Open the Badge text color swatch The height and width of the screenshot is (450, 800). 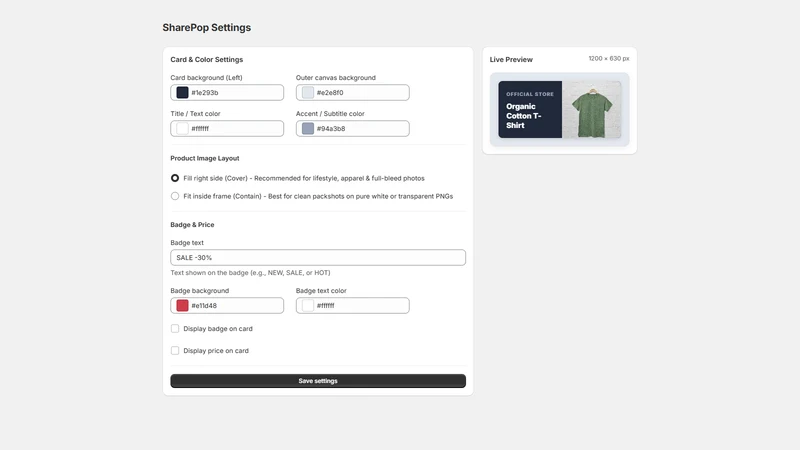point(308,306)
